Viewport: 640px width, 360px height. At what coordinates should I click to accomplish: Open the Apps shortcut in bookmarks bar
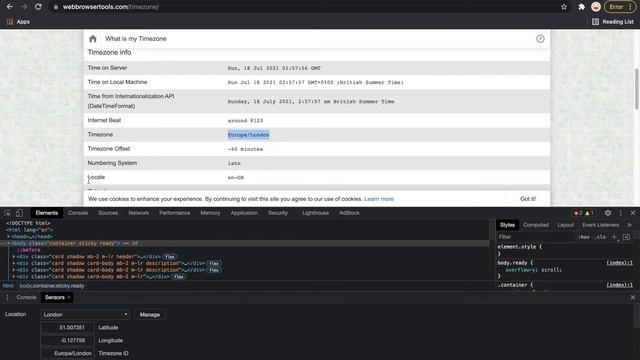(x=18, y=22)
